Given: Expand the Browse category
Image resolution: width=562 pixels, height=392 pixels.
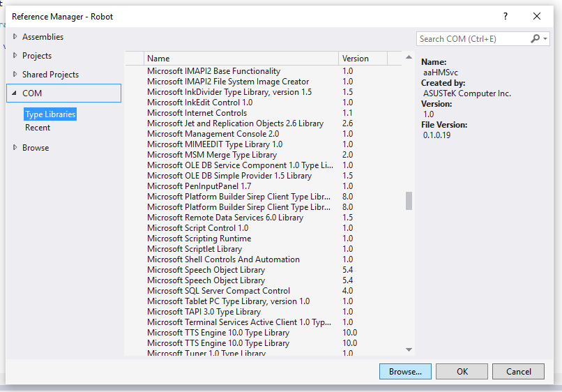Looking at the screenshot, I should (15, 147).
